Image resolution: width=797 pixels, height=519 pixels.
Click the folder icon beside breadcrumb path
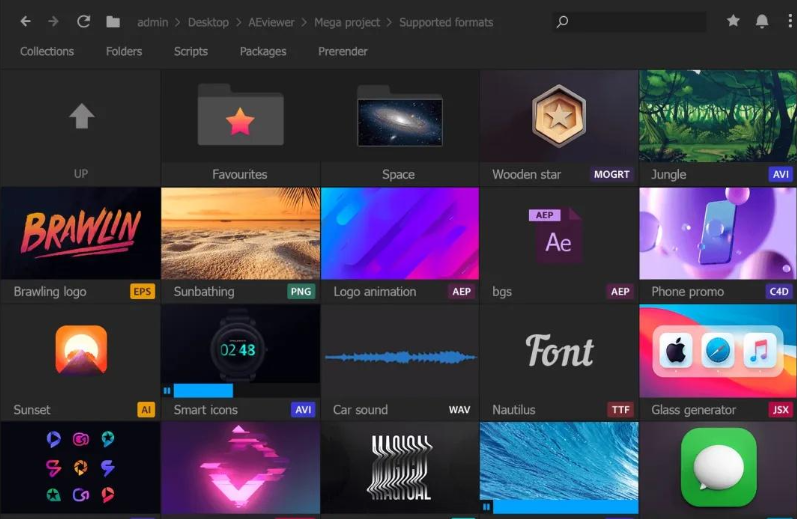[x=113, y=22]
